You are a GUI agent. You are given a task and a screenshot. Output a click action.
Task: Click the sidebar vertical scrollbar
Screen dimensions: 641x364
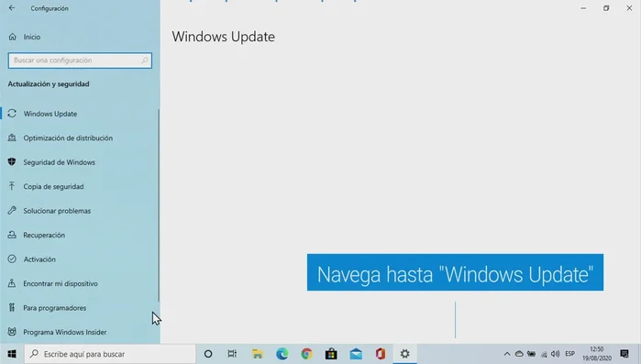(159, 205)
